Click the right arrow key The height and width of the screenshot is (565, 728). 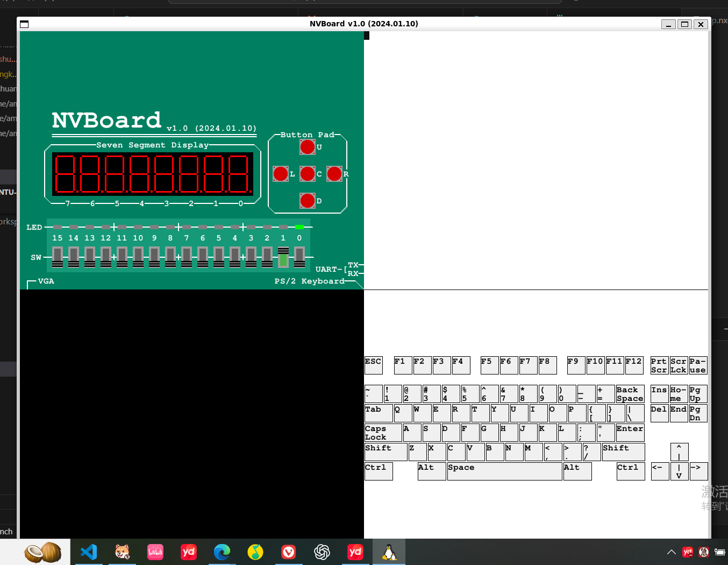(x=699, y=471)
